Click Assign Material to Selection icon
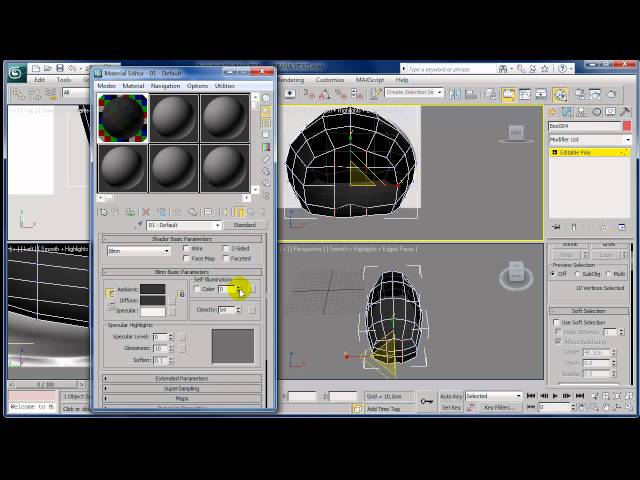This screenshot has width=640, height=480. [131, 212]
